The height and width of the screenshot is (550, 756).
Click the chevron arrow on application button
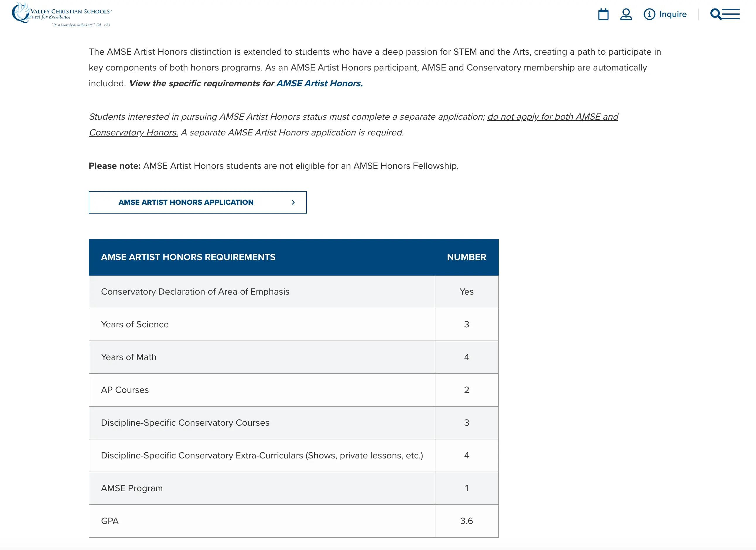click(x=293, y=202)
